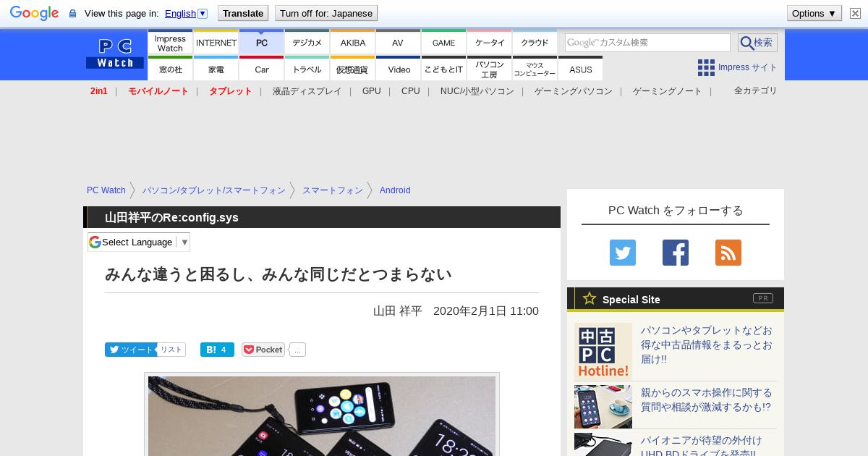Image resolution: width=868 pixels, height=456 pixels.
Task: Go to デジカメ tab
Action: pyautogui.click(x=307, y=43)
